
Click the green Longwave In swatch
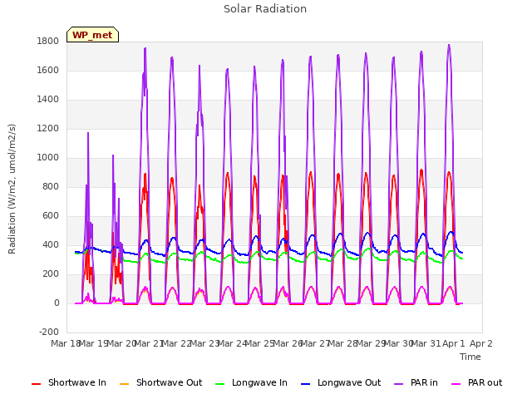coord(219,384)
